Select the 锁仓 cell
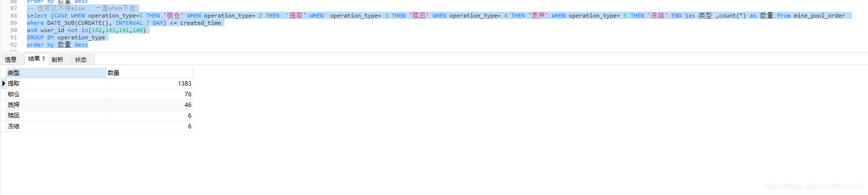Viewport: 868px width, 195px height. click(57, 94)
